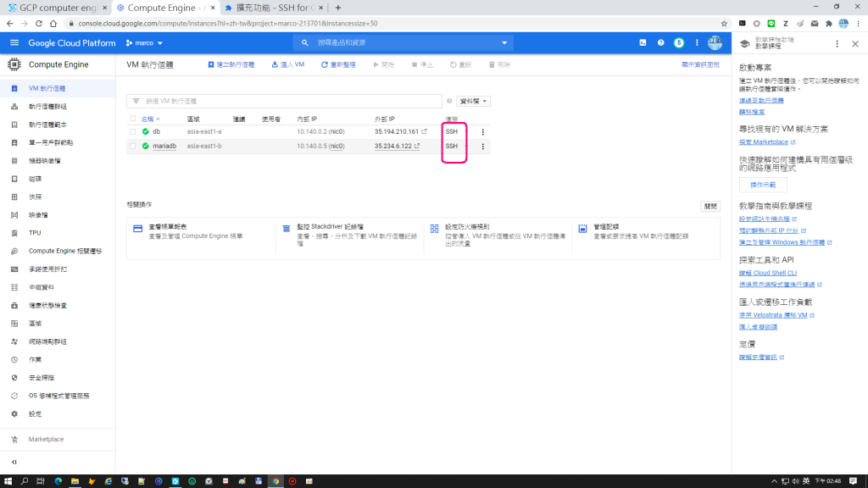The width and height of the screenshot is (868, 488).
Task: Open the 35.234.6.122 external IP
Action: (393, 146)
